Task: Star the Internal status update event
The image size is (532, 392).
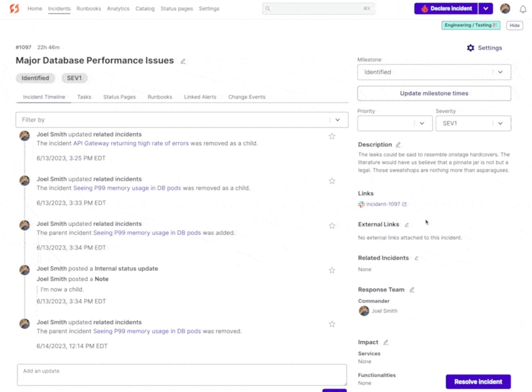Action: (x=332, y=270)
